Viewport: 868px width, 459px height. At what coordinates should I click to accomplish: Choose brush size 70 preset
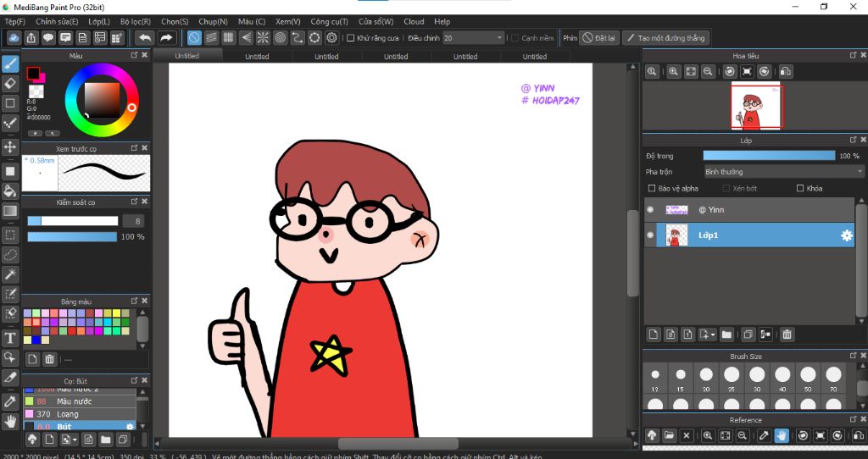click(x=833, y=379)
